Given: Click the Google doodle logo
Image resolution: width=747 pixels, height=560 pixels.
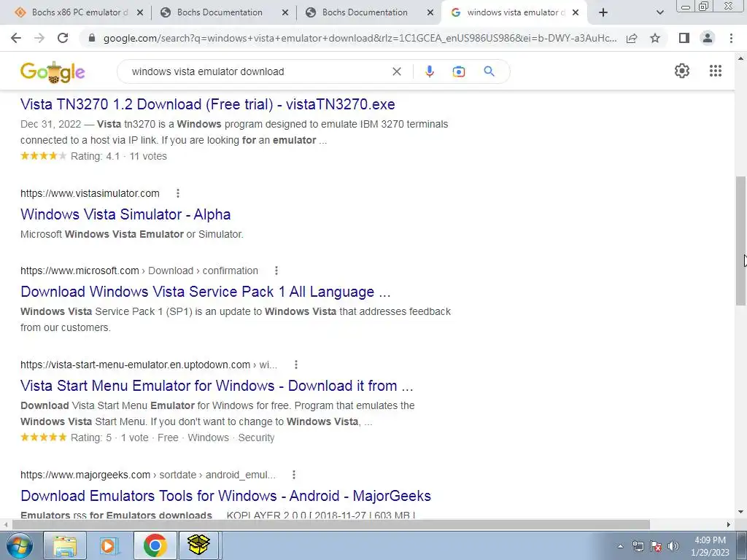Looking at the screenshot, I should tap(53, 72).
